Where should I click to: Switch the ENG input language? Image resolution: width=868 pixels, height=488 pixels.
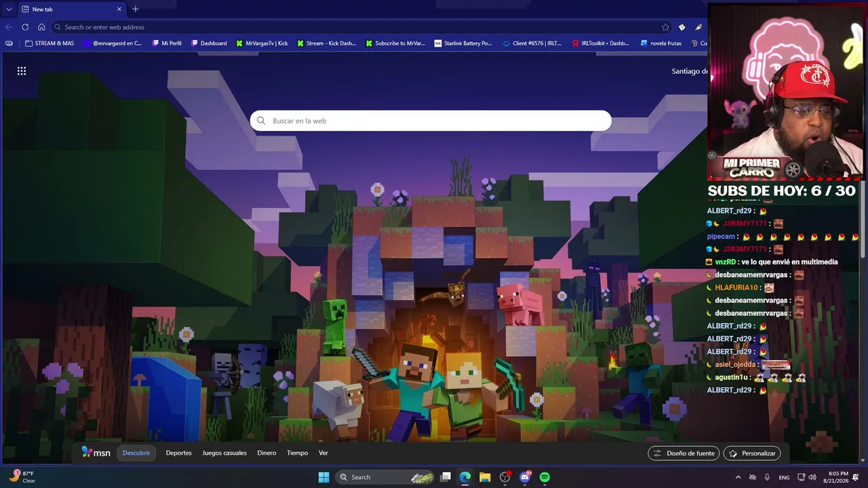tap(784, 477)
